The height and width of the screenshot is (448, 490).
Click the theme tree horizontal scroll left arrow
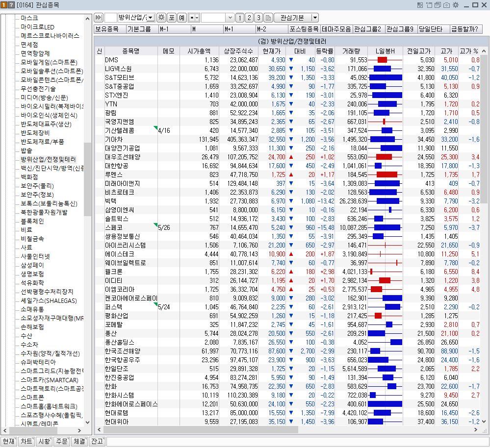click(x=5, y=430)
